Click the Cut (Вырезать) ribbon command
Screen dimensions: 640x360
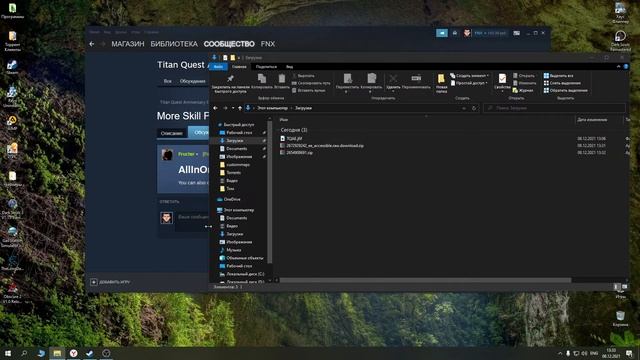pos(303,76)
